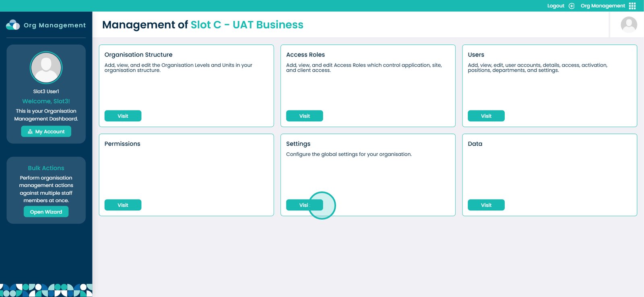Select the Settings card heading
The width and height of the screenshot is (644, 297).
pyautogui.click(x=298, y=144)
